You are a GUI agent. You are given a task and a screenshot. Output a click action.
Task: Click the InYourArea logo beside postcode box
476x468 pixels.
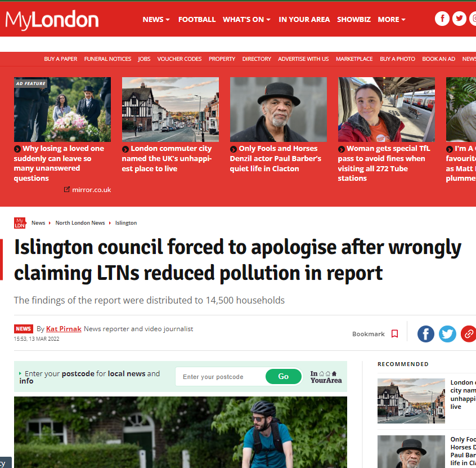[x=326, y=377]
